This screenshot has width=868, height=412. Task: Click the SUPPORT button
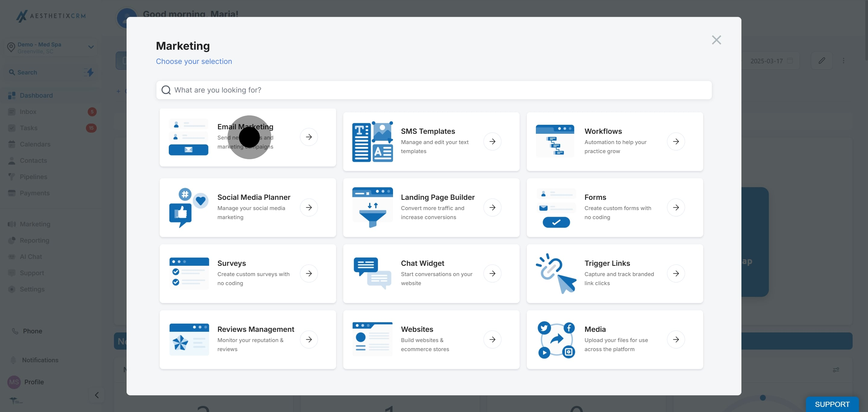click(x=832, y=404)
